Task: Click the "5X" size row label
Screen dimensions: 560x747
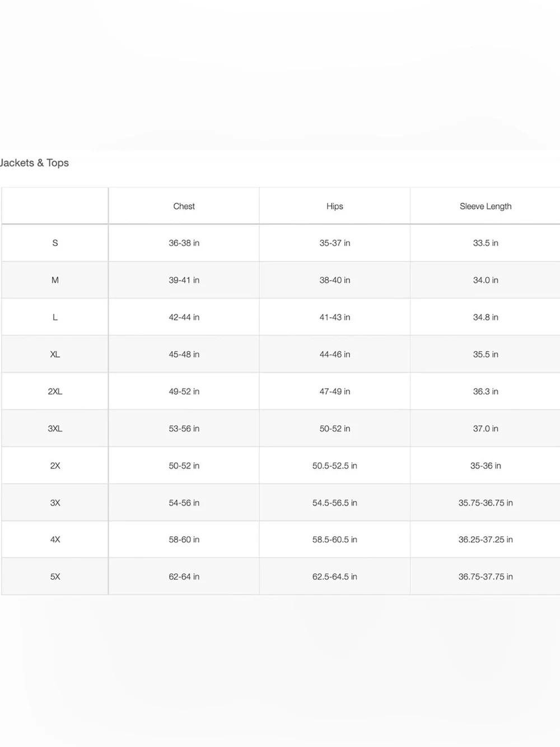Action: [55, 577]
